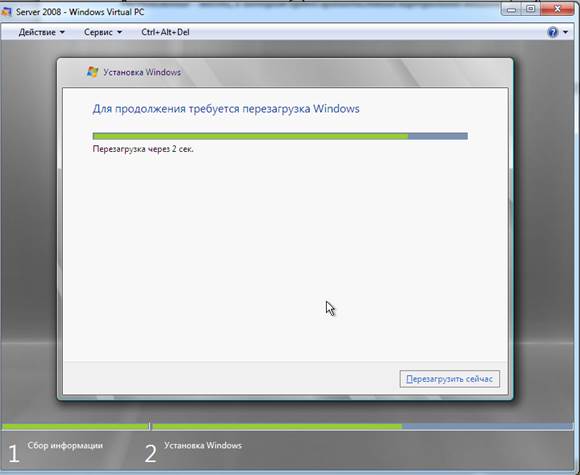Click the Перезагрузить сейчас button
580x475 pixels.
coord(449,379)
